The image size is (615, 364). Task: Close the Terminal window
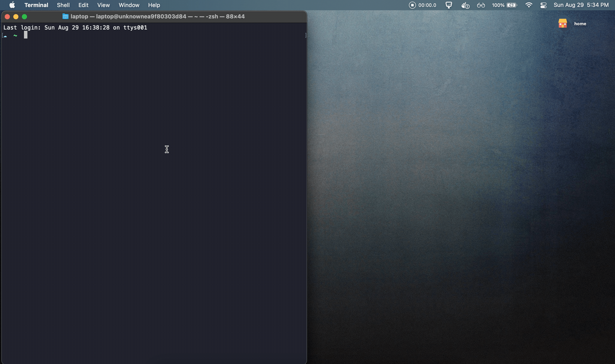pos(7,17)
